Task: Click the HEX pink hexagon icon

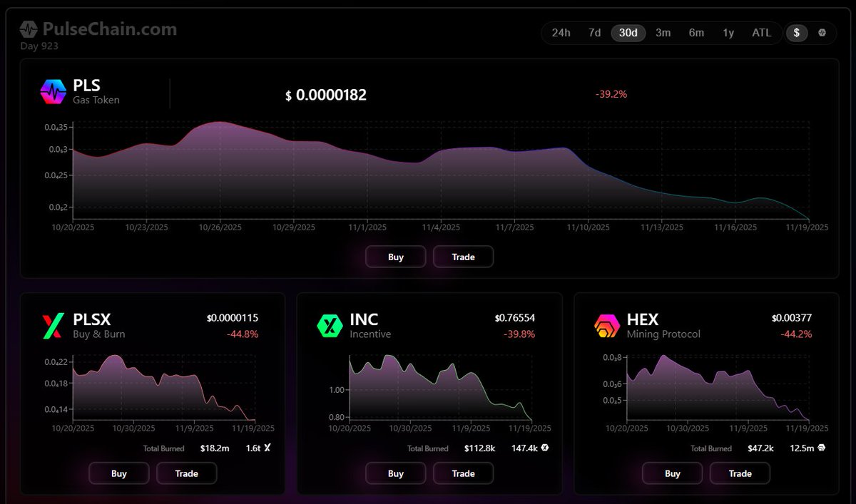Action: click(607, 326)
